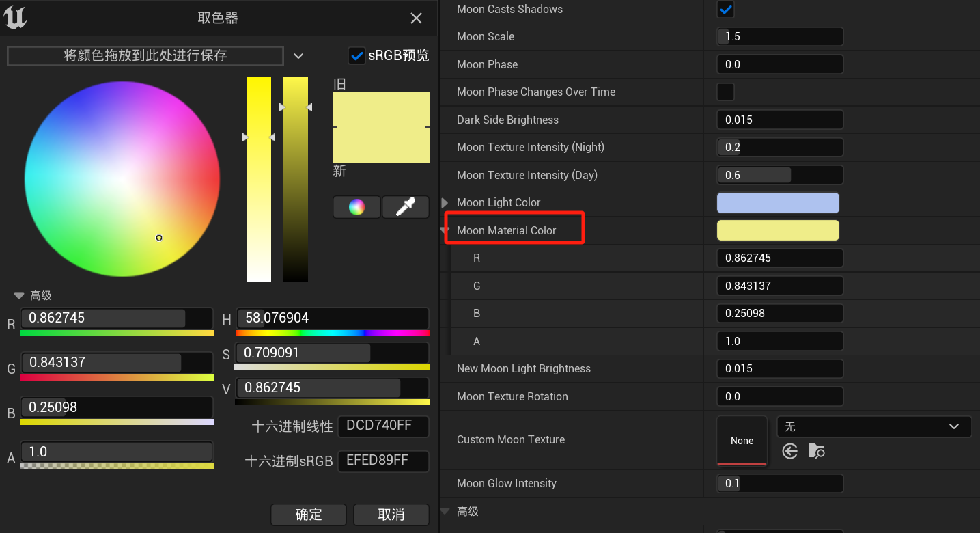The image size is (980, 533).
Task: Uncheck Moon Casts Shadows
Action: point(725,9)
